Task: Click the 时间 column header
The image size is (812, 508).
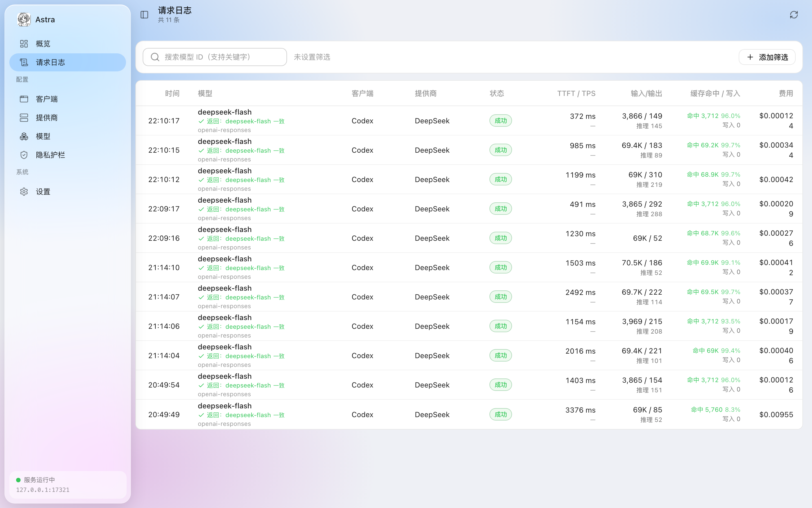Action: pyautogui.click(x=172, y=93)
